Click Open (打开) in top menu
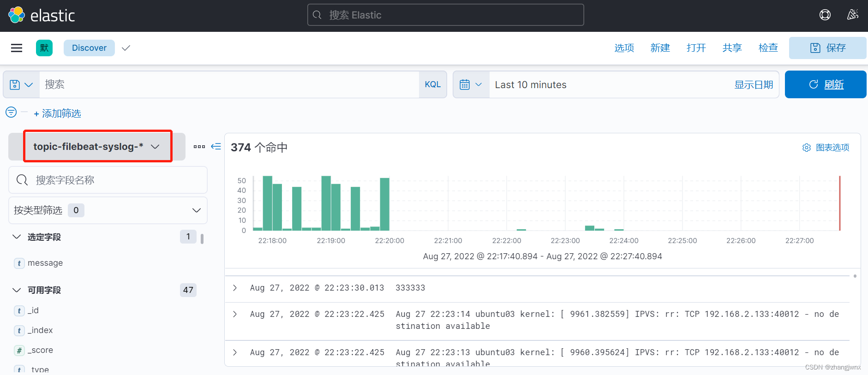The height and width of the screenshot is (375, 868). click(x=696, y=48)
